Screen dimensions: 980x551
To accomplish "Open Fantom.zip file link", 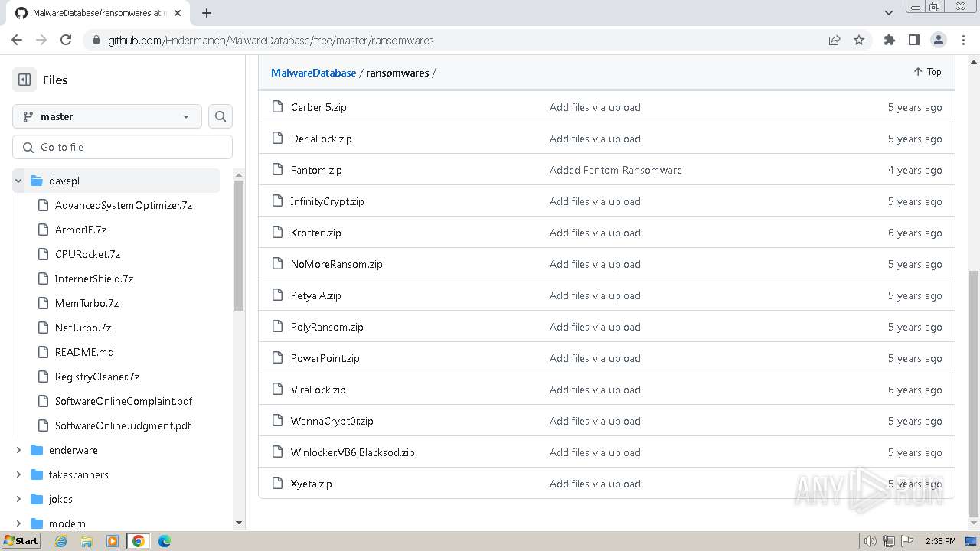I will pos(316,170).
